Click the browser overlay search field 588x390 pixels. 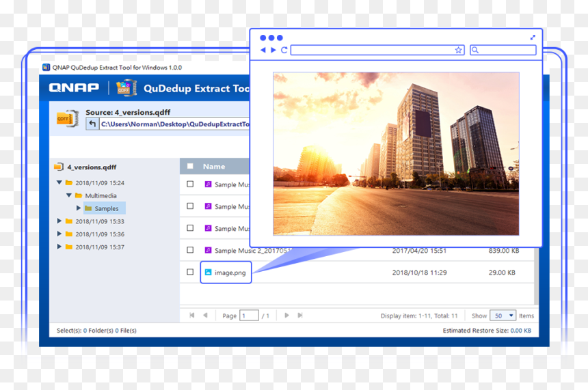tap(503, 50)
